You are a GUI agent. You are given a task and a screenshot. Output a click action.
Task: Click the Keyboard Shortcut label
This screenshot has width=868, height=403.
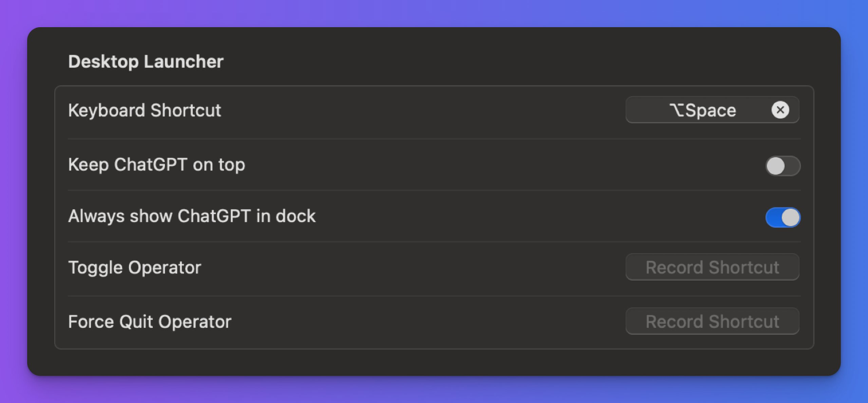click(145, 110)
